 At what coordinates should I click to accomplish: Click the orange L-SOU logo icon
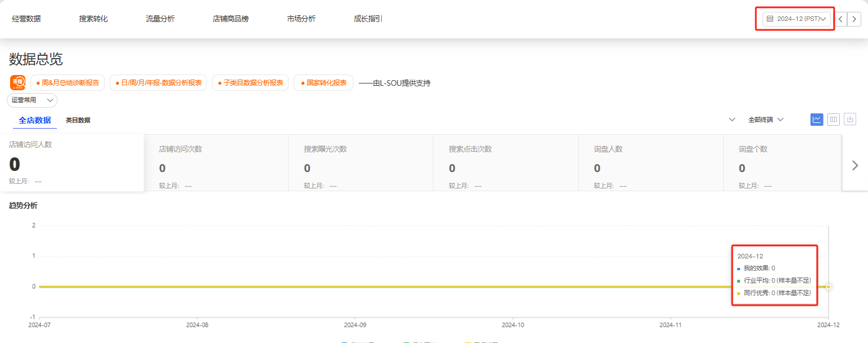click(17, 82)
